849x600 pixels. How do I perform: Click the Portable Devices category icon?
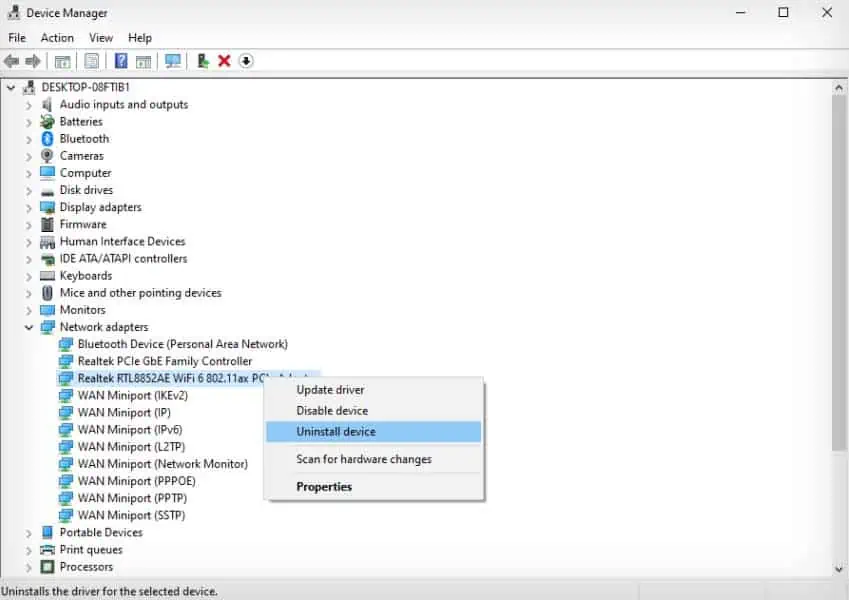point(48,532)
